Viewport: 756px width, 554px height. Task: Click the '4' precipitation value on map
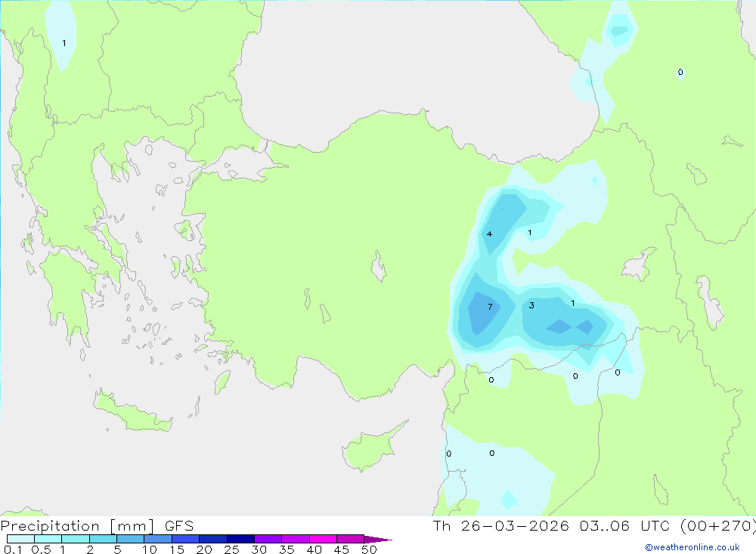[x=489, y=234]
